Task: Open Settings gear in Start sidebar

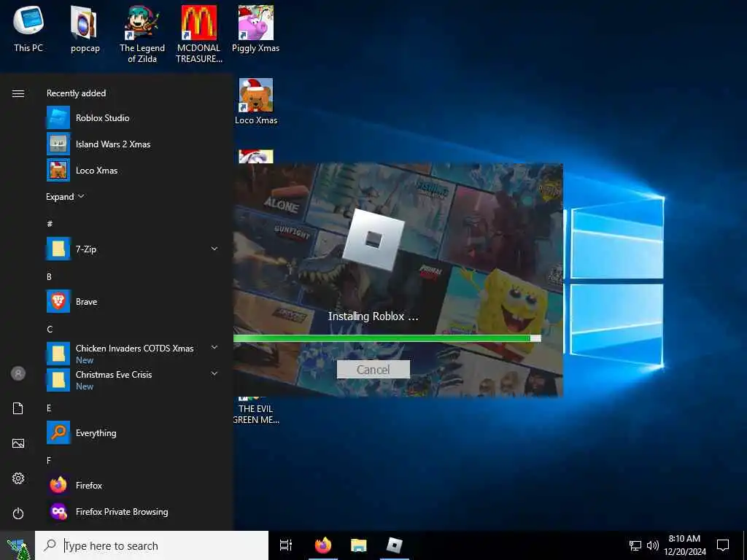Action: pos(18,478)
